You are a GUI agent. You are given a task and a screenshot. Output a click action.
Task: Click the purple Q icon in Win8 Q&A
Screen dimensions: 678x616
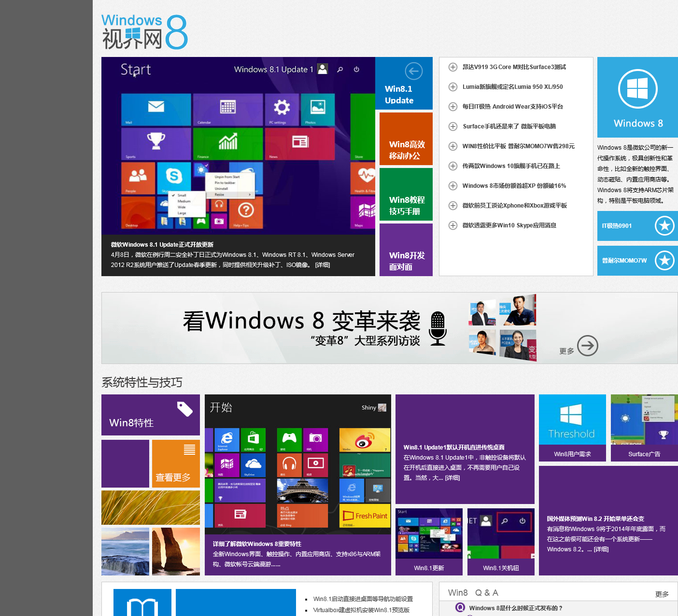pyautogui.click(x=460, y=607)
